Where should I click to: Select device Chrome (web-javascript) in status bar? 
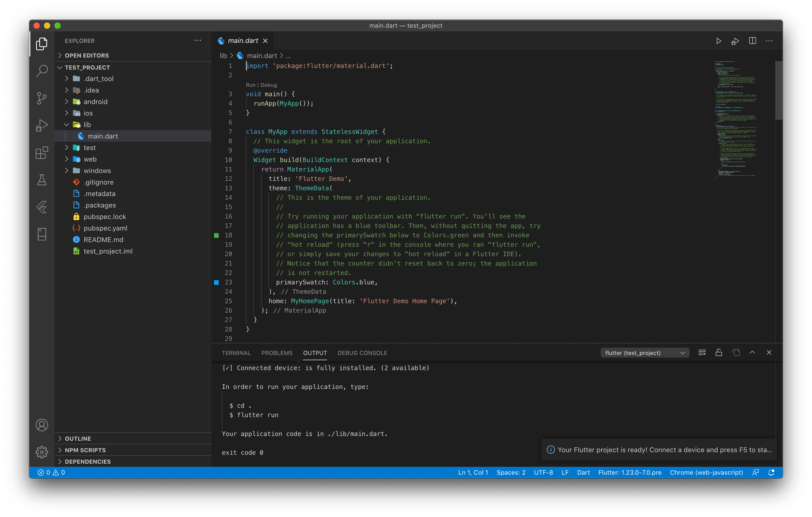click(706, 473)
